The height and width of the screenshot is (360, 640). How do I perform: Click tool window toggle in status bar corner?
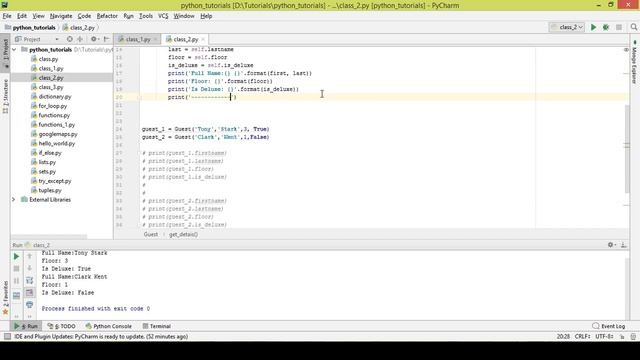pos(7,336)
